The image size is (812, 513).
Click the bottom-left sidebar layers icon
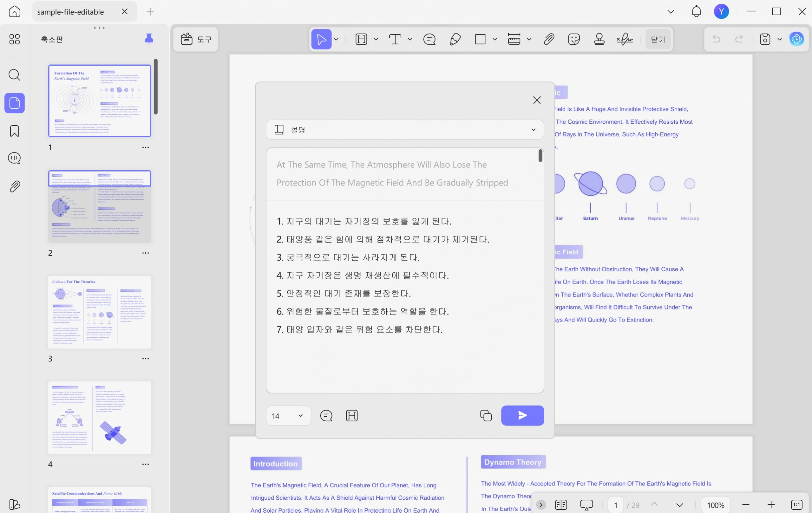click(x=15, y=504)
